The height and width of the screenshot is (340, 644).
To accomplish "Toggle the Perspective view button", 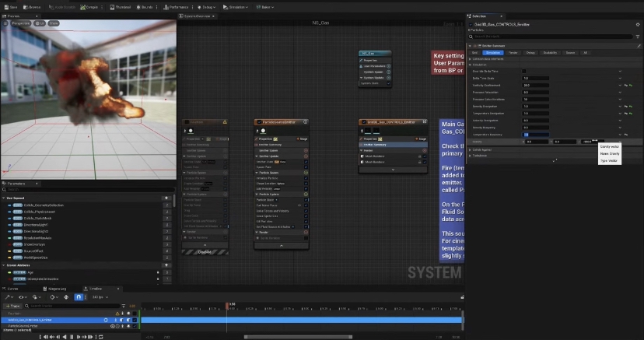I will tap(20, 23).
